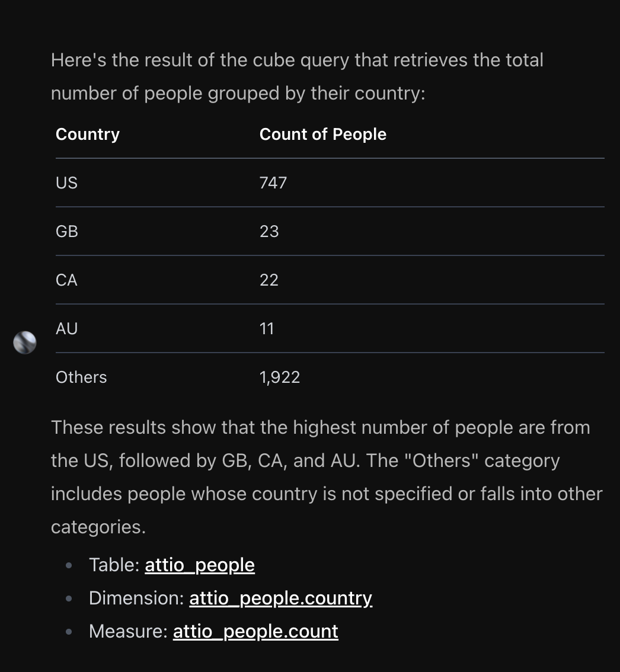Viewport: 620px width, 672px height.
Task: Click the Count of People column header
Action: [323, 134]
